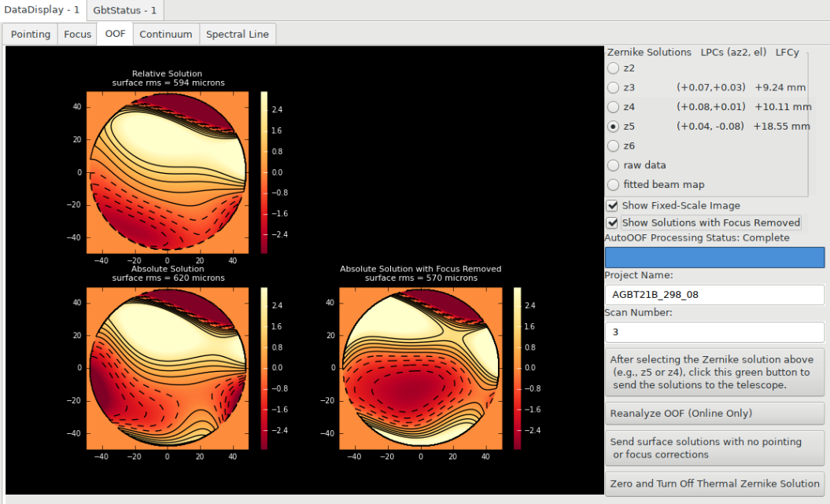Click the 'Project Name:' label
This screenshot has width=830, height=504.
coord(639,275)
